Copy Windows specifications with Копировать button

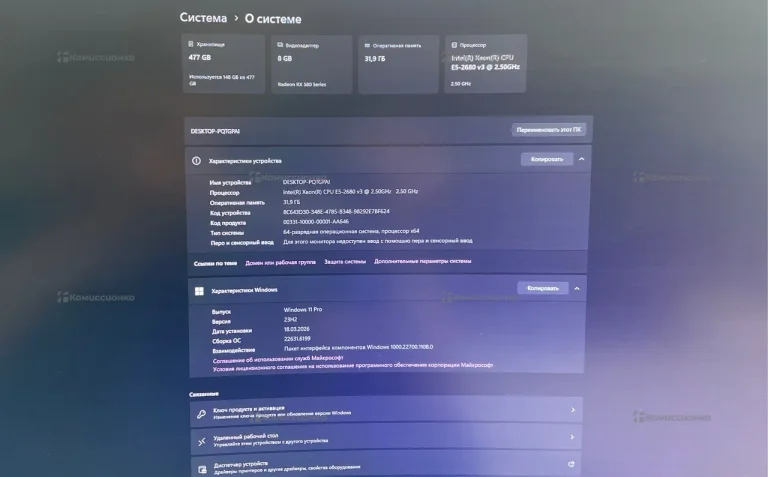point(543,288)
